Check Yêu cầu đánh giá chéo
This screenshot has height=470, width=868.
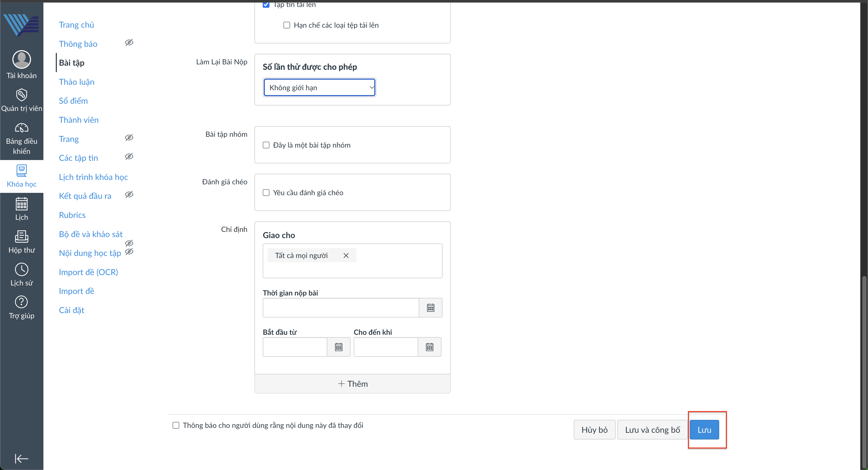coord(266,193)
